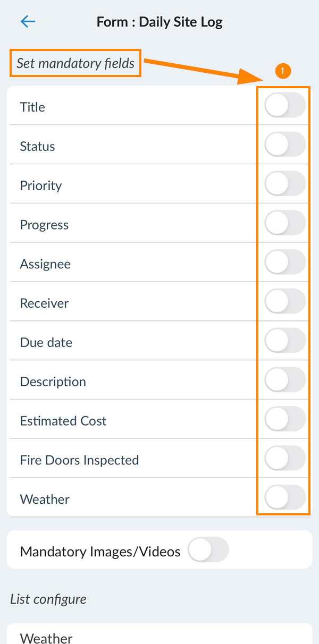Go back using the blue arrow icon
The height and width of the screenshot is (644, 319).
click(x=28, y=22)
